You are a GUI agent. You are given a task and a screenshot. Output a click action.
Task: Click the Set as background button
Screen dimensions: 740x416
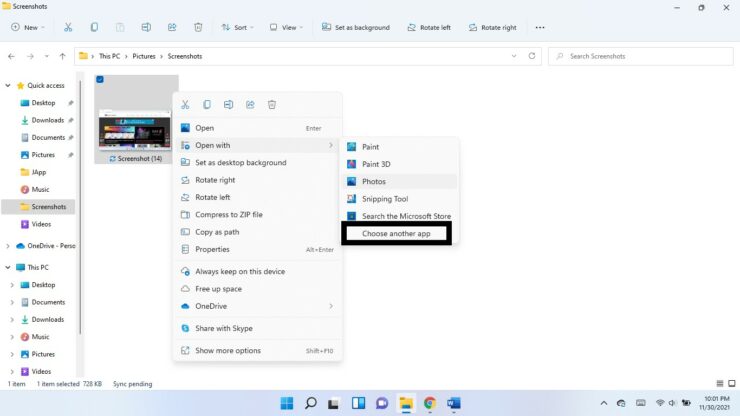pyautogui.click(x=356, y=27)
